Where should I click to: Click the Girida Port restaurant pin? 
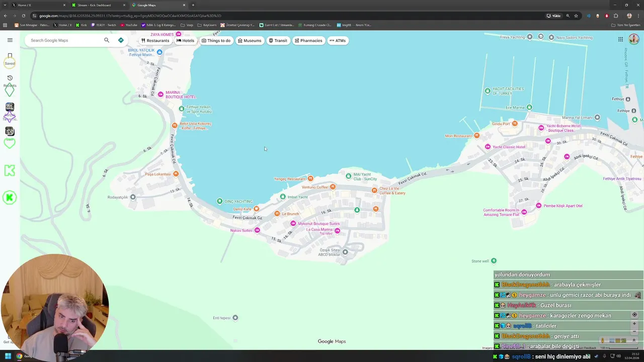coord(515,123)
